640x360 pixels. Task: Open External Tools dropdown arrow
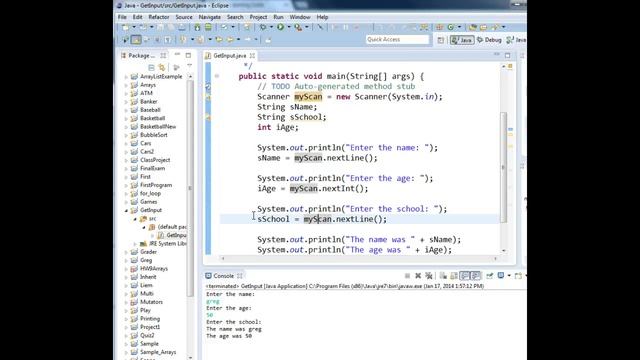[x=307, y=27]
